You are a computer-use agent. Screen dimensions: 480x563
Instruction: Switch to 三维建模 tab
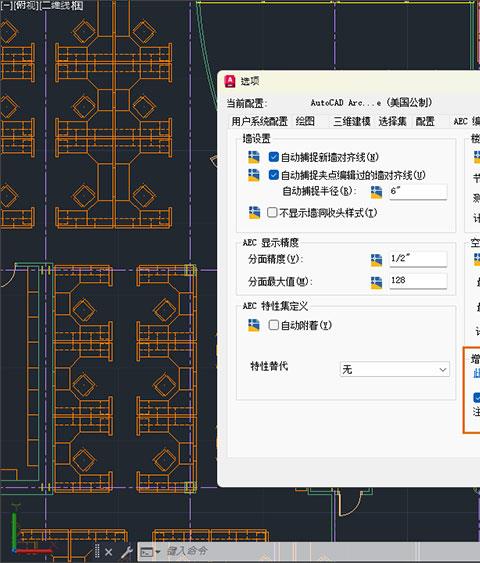tap(351, 121)
